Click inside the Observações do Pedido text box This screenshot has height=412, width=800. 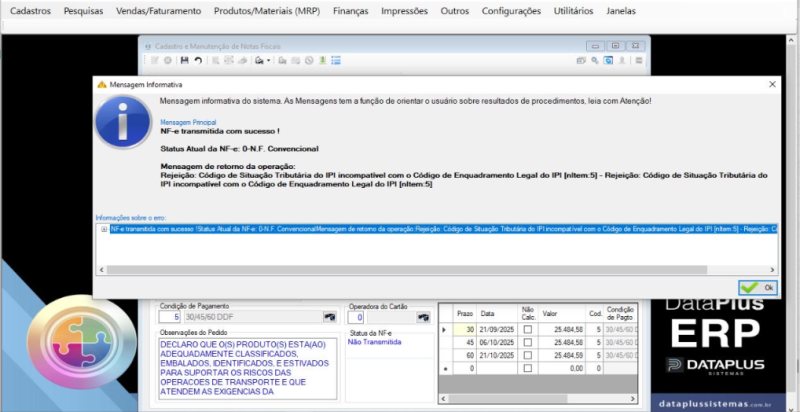(247, 369)
